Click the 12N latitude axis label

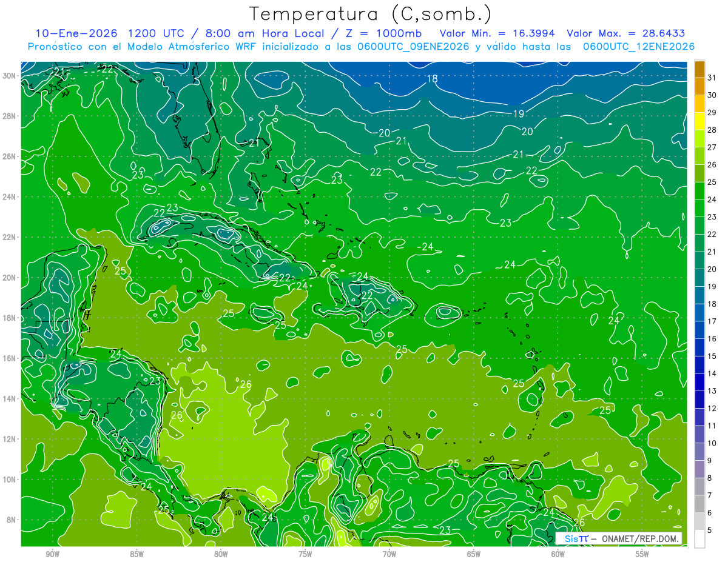point(9,439)
